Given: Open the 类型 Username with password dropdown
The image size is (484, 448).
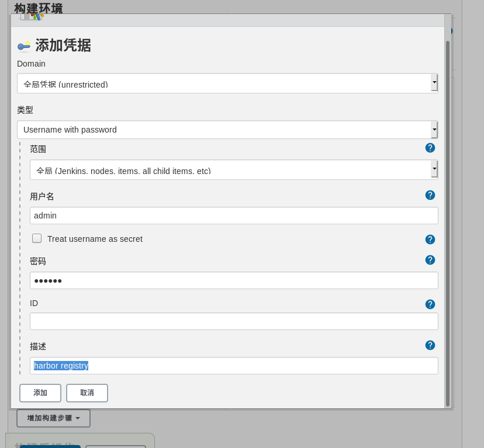Looking at the screenshot, I should (x=227, y=130).
